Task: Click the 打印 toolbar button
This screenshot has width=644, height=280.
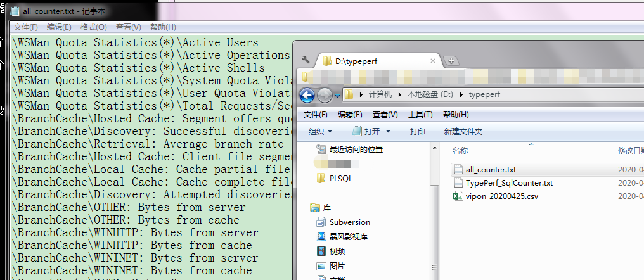Action: point(417,131)
